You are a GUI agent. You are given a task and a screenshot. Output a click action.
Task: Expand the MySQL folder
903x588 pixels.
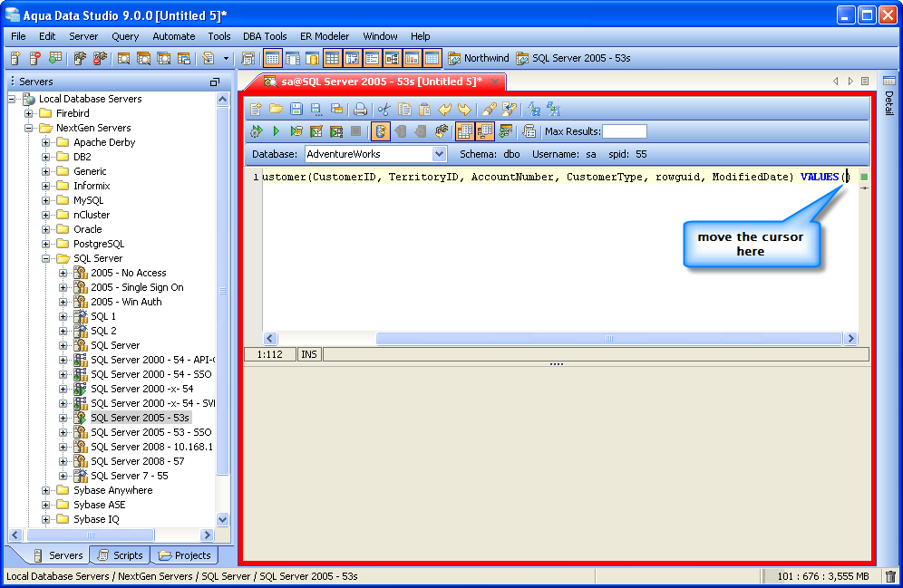[45, 200]
